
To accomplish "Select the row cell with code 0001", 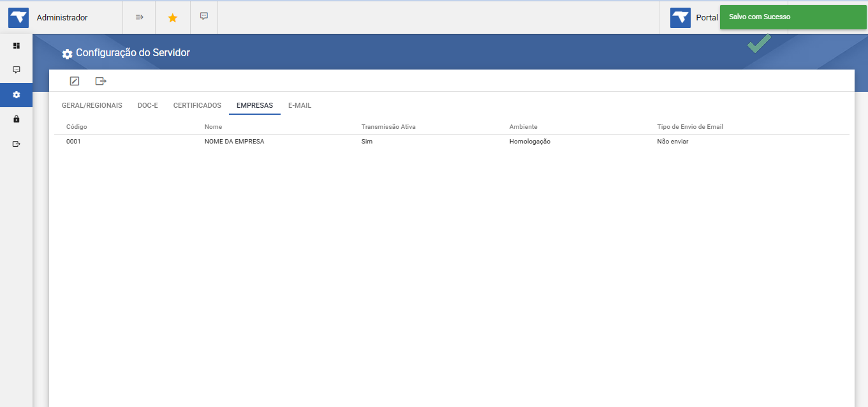I will [73, 142].
